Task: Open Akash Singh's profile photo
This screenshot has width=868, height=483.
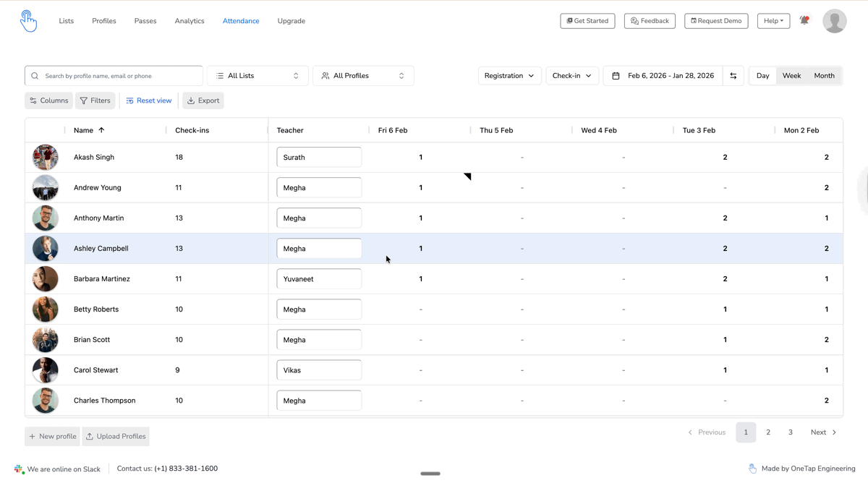Action: (x=45, y=157)
